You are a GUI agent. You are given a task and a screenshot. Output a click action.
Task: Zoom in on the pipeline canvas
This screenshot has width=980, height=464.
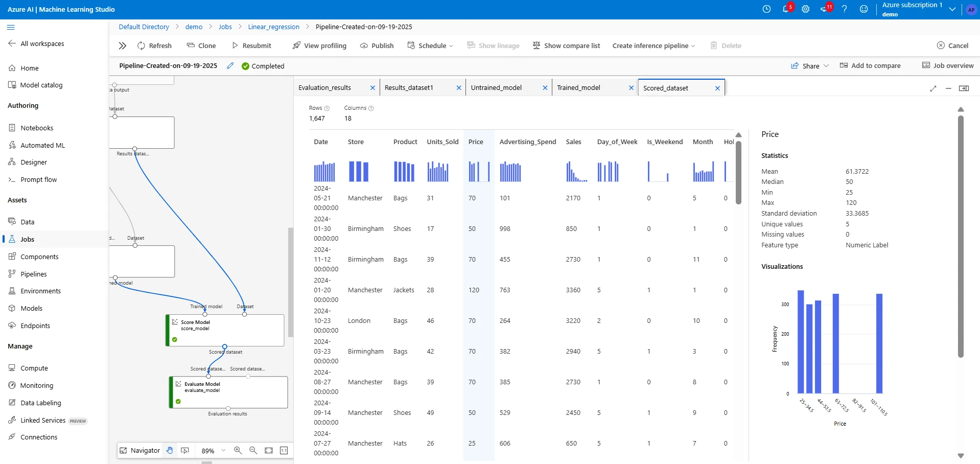click(x=238, y=451)
